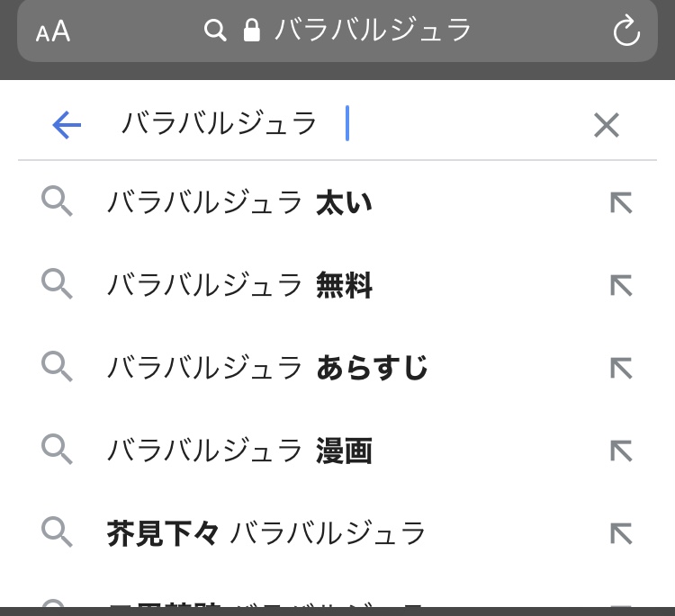Image resolution: width=675 pixels, height=616 pixels.
Task: Pick suggestion 芥見下々 バラバルジュラ
Action: tap(266, 533)
